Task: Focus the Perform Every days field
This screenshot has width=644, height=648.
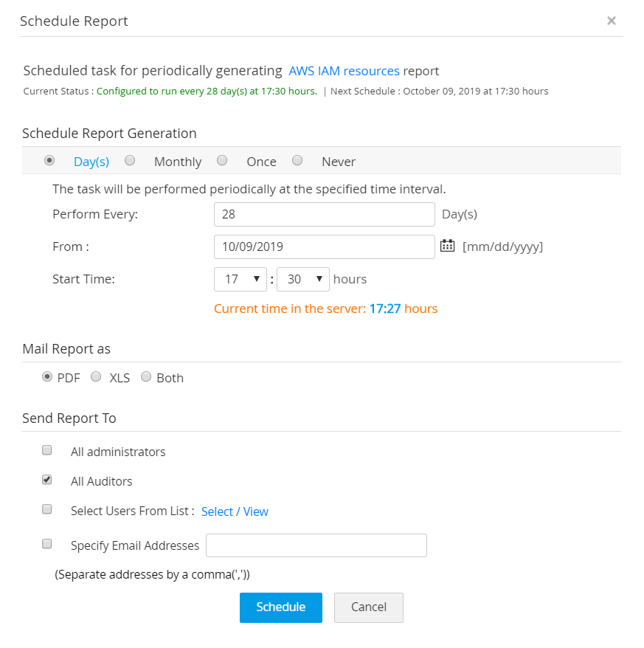Action: 324,214
